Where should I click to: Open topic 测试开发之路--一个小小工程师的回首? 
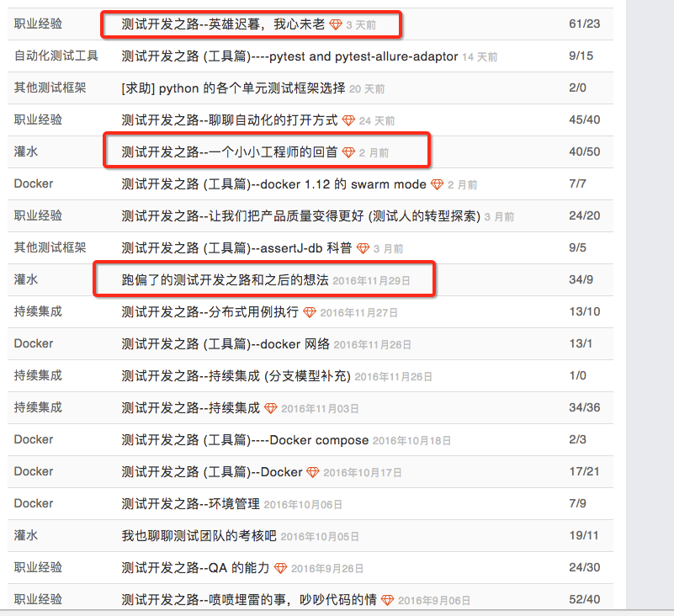click(230, 152)
